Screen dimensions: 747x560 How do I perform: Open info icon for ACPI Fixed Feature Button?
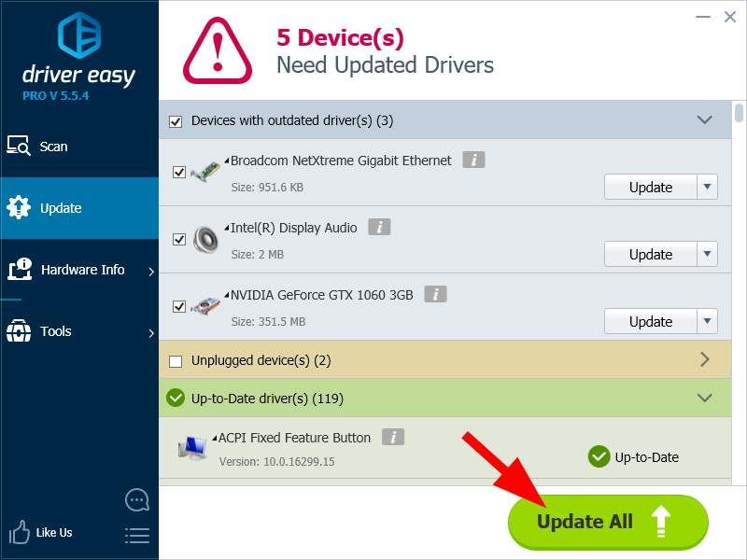(393, 437)
